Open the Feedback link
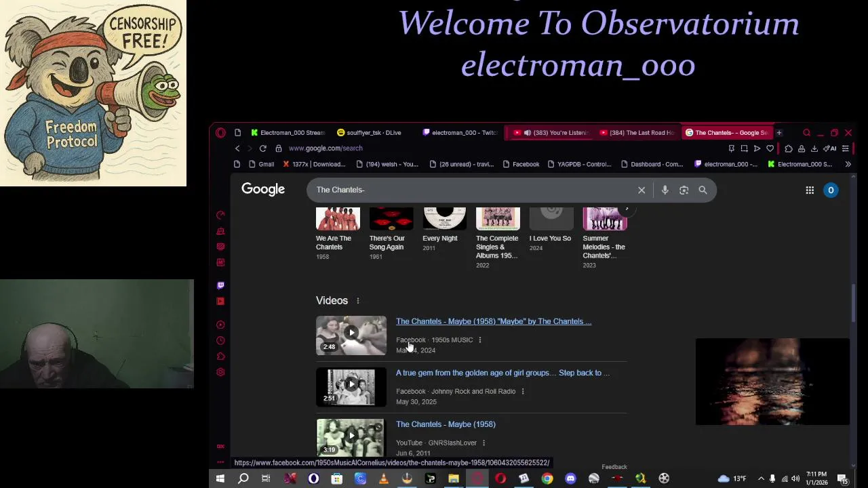Image resolution: width=868 pixels, height=488 pixels. click(614, 467)
